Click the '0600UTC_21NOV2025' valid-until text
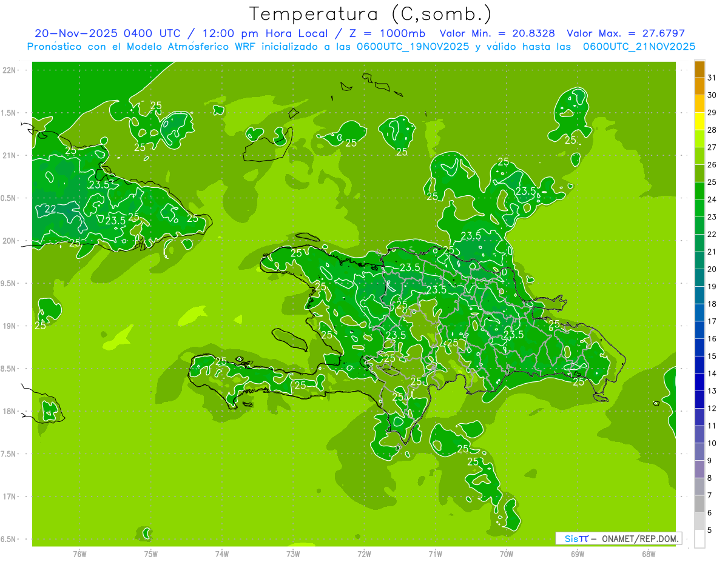Screen dimensions: 728x562 pos(639,47)
